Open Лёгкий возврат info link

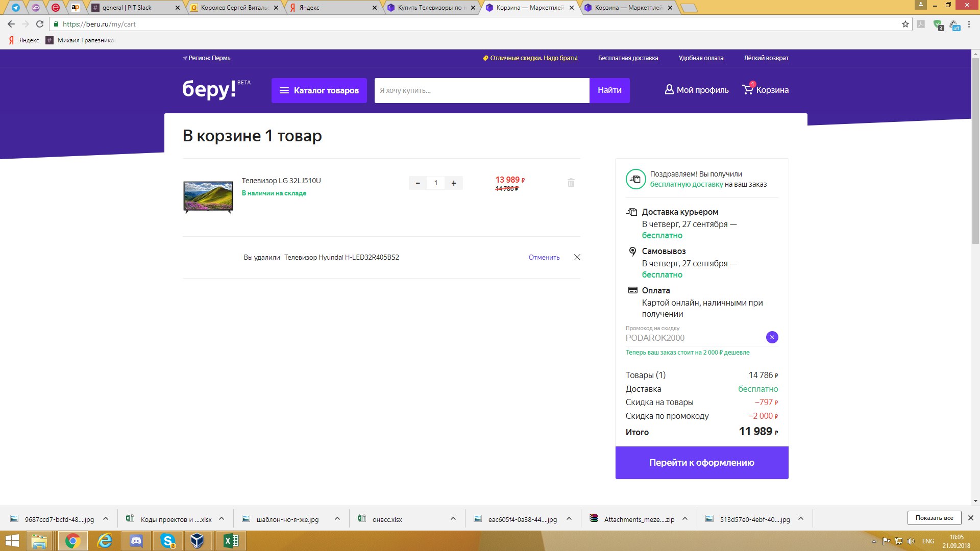pyautogui.click(x=766, y=58)
